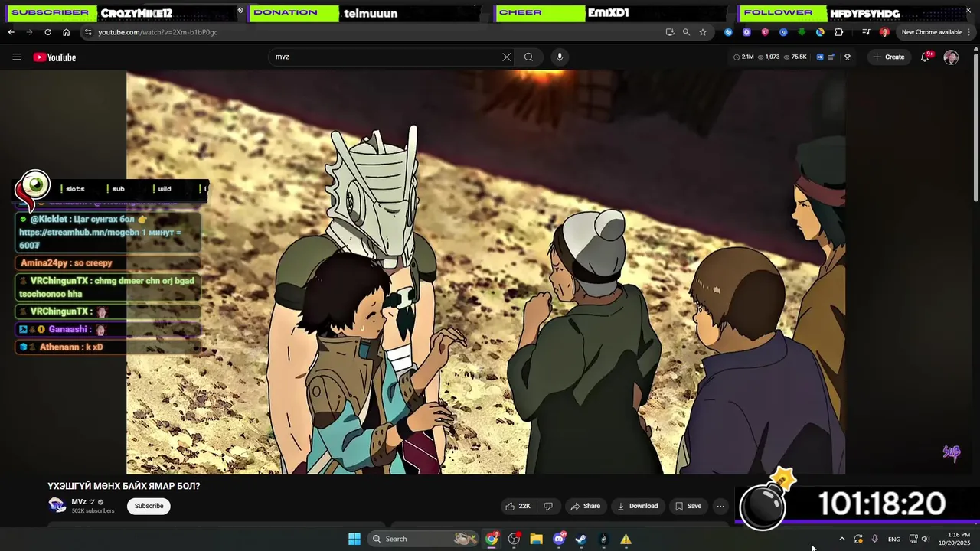Viewport: 980px width, 551px height.
Task: Click the zoom magnifier icon in the address bar
Action: (686, 32)
